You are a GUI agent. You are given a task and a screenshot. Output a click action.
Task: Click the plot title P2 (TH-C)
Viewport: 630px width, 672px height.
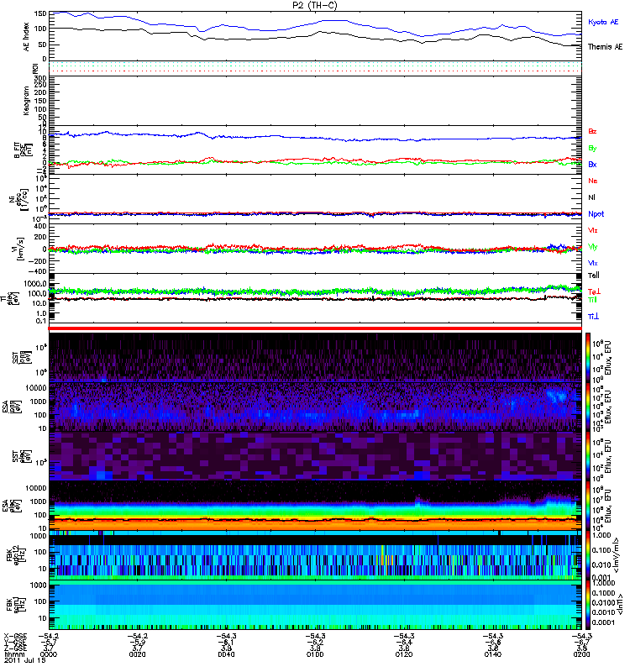pyautogui.click(x=314, y=5)
